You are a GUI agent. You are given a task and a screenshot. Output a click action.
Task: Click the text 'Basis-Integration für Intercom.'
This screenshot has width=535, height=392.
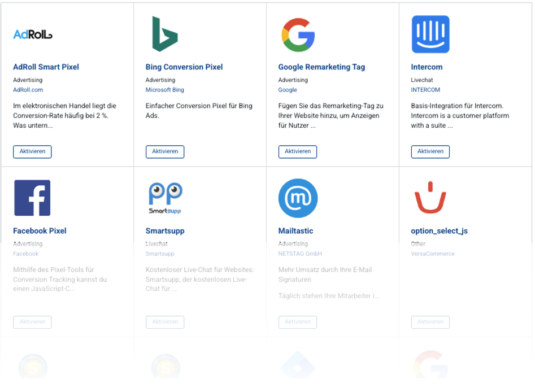[x=457, y=106]
